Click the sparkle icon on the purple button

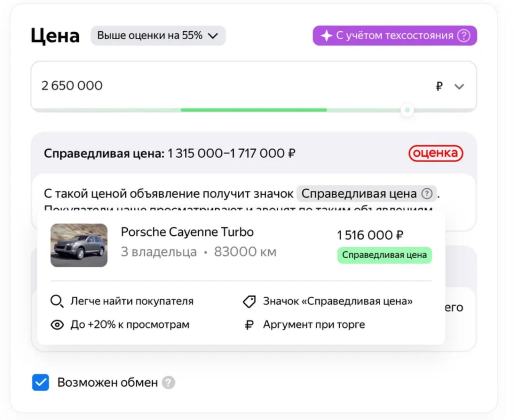(326, 36)
